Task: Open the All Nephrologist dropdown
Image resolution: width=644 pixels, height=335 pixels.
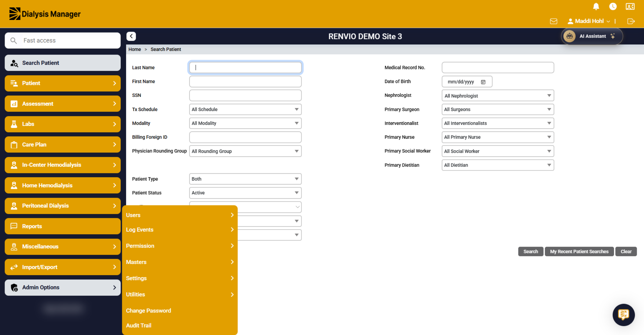Action: (498, 96)
